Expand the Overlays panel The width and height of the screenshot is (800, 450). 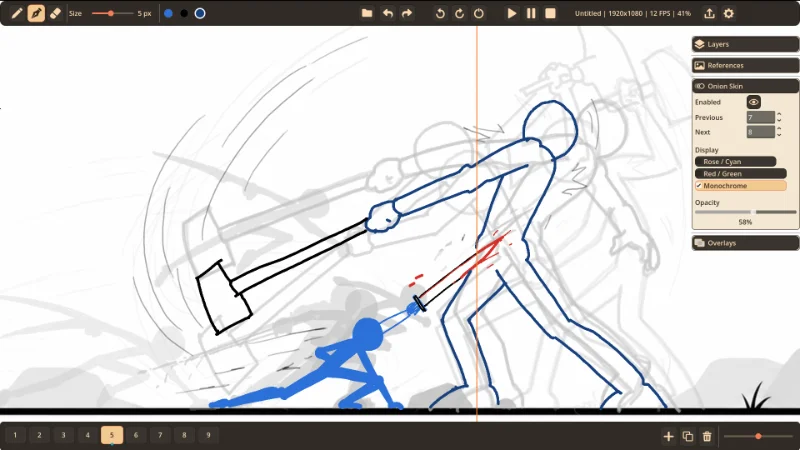click(x=745, y=243)
